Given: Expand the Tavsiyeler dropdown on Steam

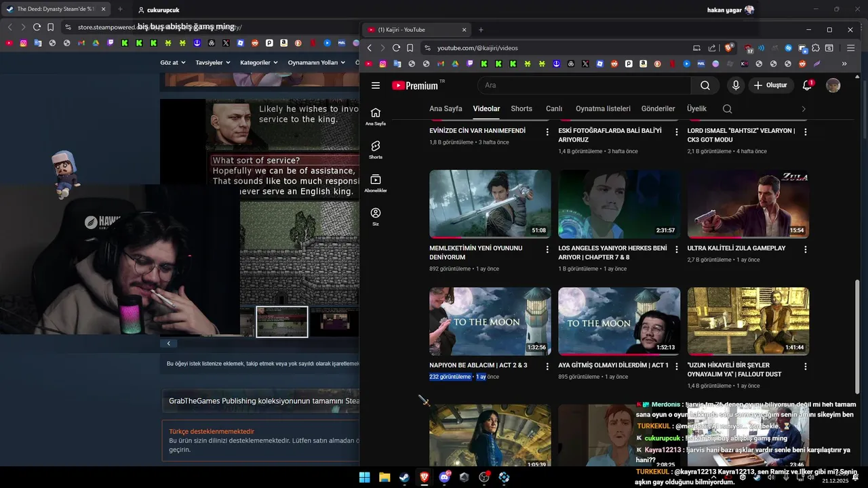Looking at the screenshot, I should 212,62.
